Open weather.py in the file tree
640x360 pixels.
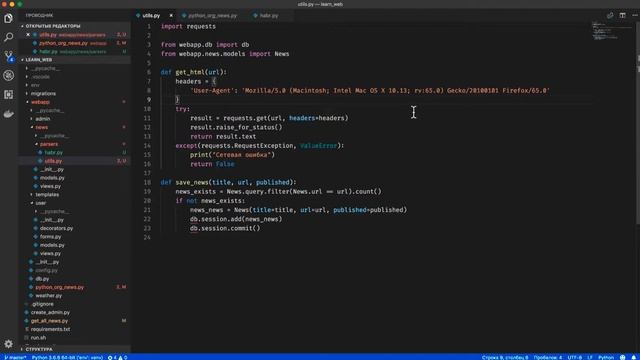pos(48,296)
